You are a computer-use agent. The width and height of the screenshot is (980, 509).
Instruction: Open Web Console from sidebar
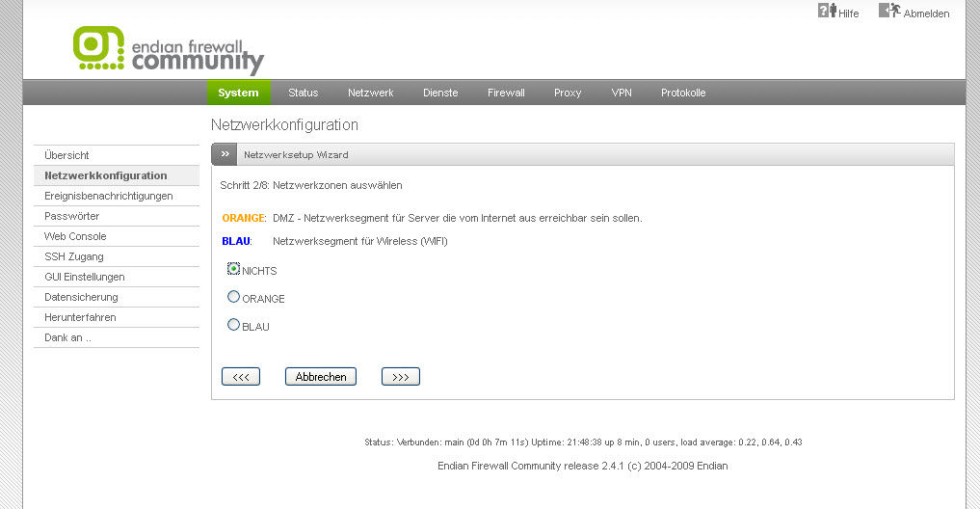coord(75,236)
